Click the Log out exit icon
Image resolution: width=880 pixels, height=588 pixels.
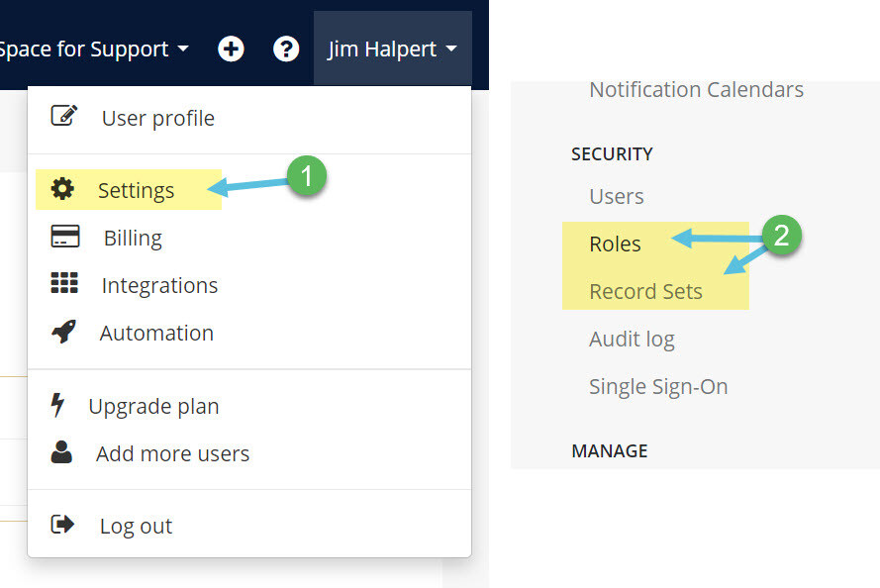click(63, 526)
